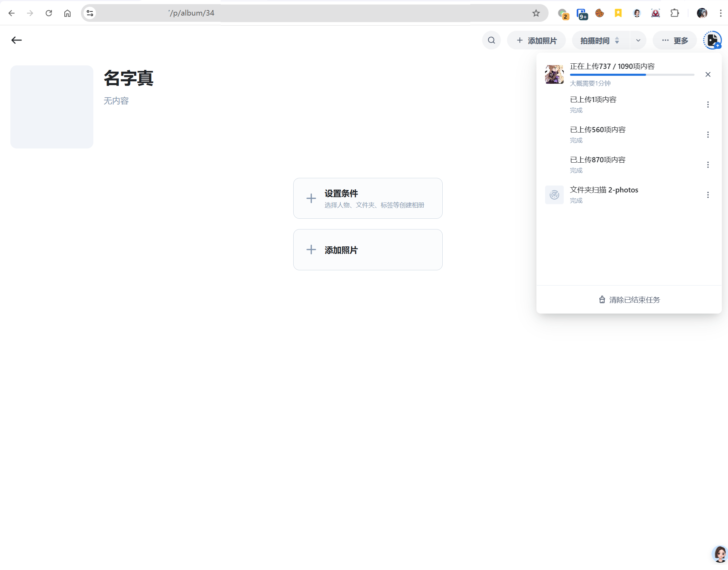The height and width of the screenshot is (570, 728).
Task: Open the browser extensions puzzle icon
Action: pos(674,13)
